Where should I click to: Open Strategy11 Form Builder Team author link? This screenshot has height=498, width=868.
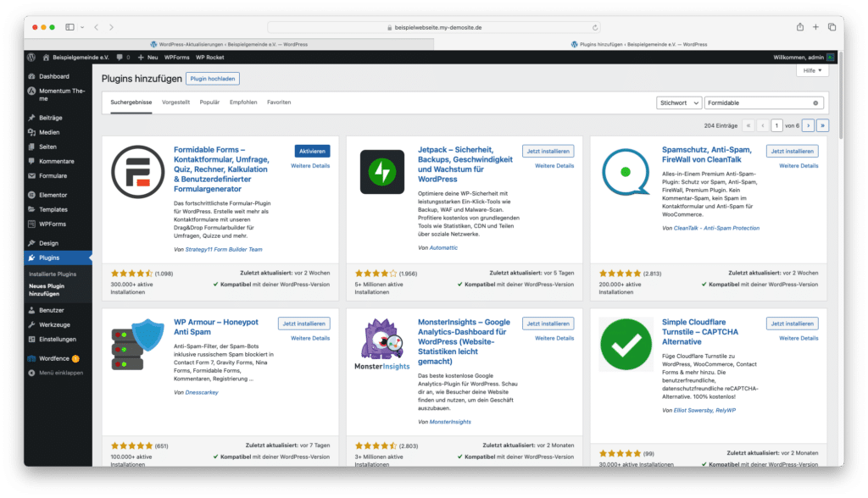coord(224,250)
